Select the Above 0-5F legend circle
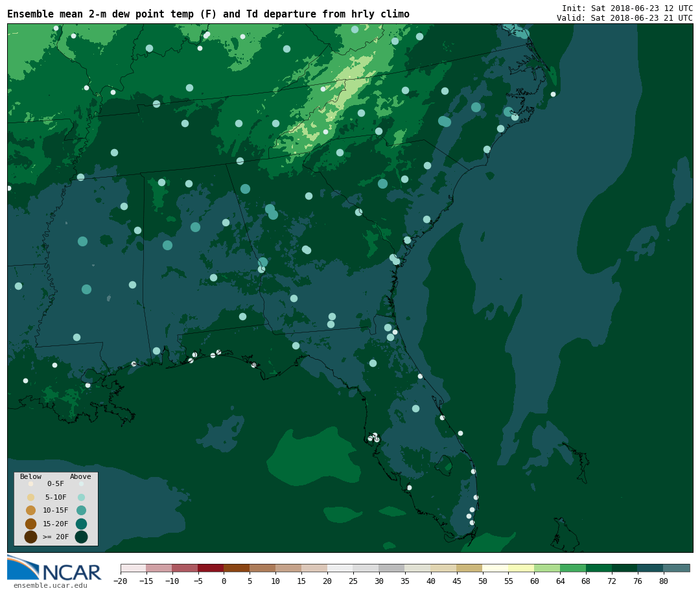The image size is (700, 593). [x=81, y=483]
